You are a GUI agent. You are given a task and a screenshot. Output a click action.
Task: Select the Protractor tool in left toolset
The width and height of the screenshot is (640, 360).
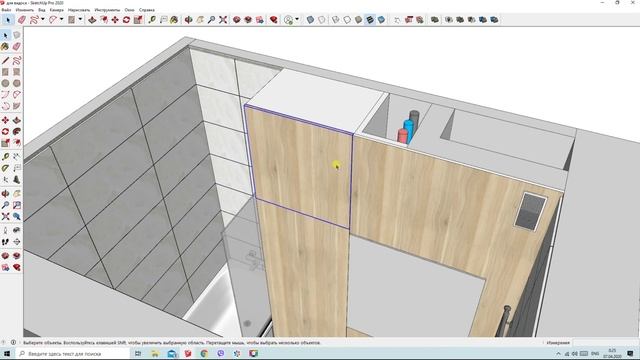(x=5, y=168)
